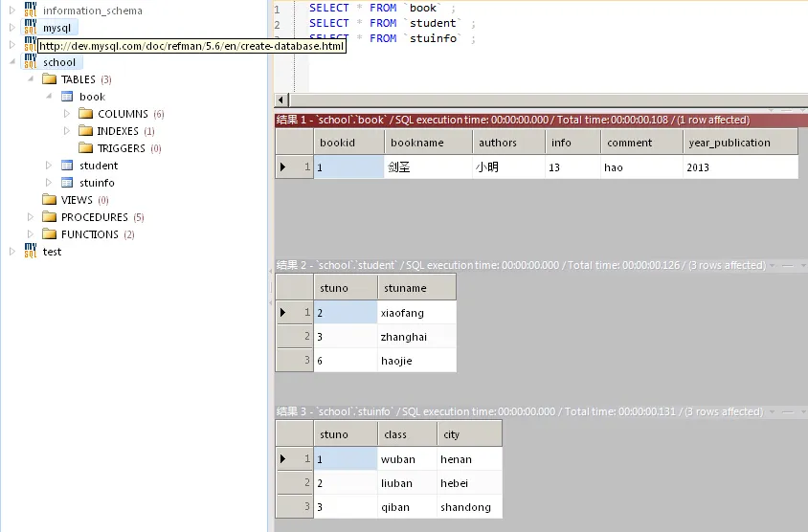
Task: Click the school database icon
Action: [30, 62]
